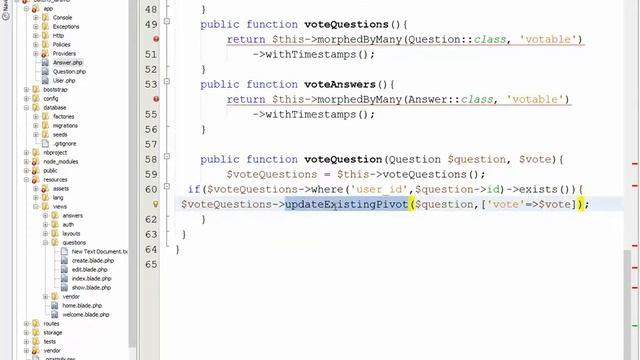Screen dimensions: 640x360
Task: Click the storage folder icon
Action: tap(36, 333)
